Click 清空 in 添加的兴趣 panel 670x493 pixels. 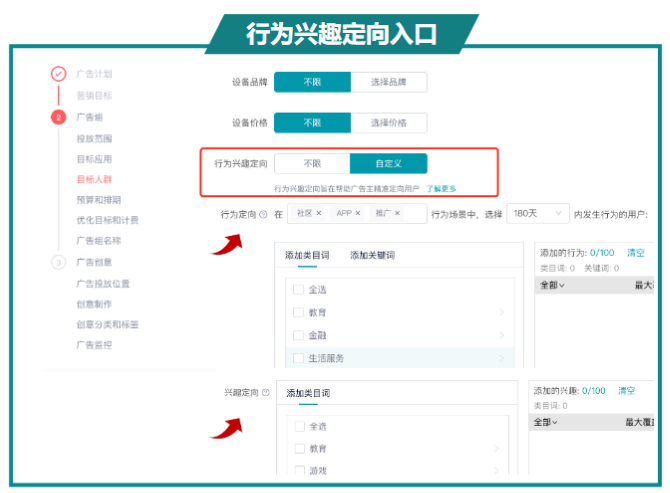[626, 391]
